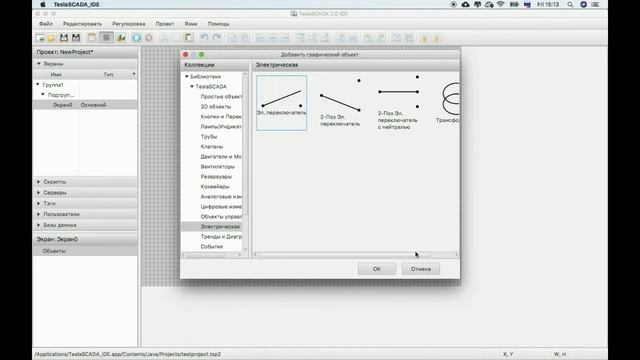Collapse the Библиотеки tree node
The width and height of the screenshot is (640, 360).
coord(187,76)
